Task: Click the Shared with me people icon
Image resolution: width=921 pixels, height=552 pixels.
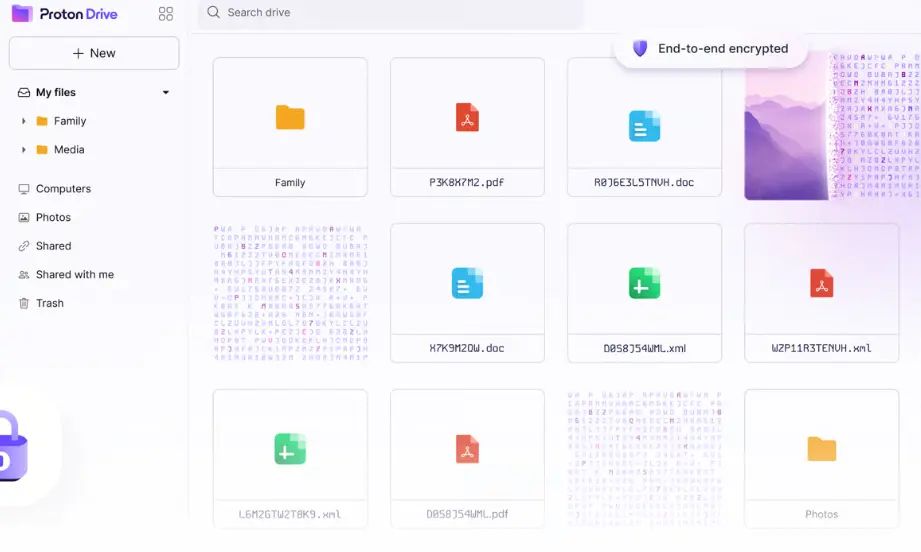Action: point(23,275)
